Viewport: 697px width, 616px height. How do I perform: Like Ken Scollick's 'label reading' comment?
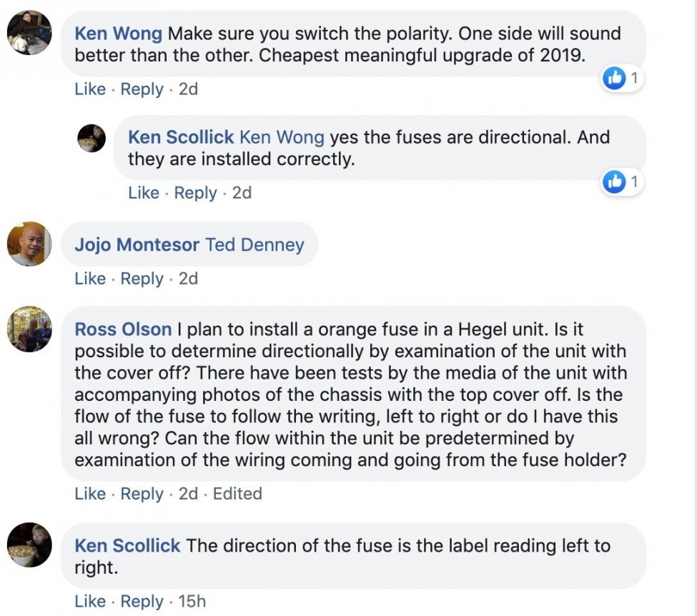coord(90,601)
